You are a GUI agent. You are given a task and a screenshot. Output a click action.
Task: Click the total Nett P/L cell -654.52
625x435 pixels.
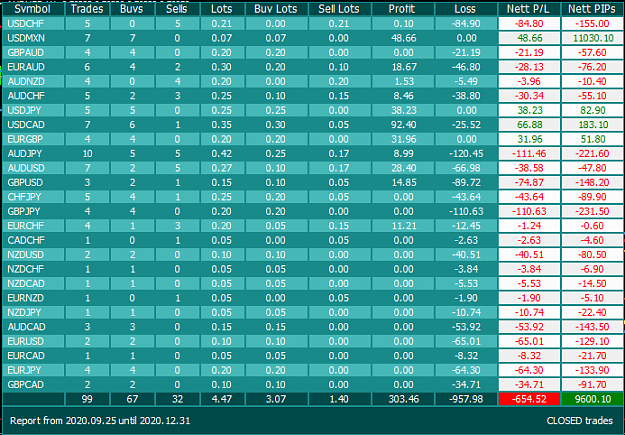pos(529,399)
